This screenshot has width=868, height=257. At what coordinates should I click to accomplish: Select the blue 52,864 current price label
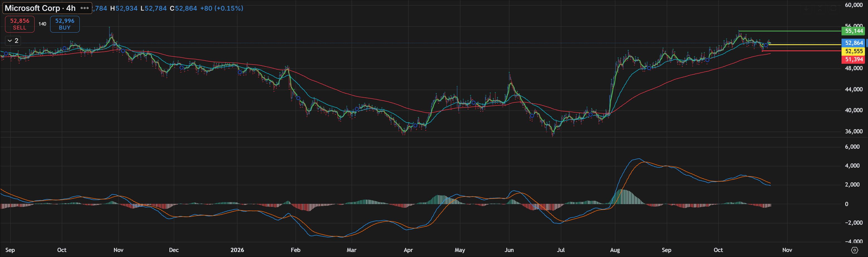click(x=854, y=43)
